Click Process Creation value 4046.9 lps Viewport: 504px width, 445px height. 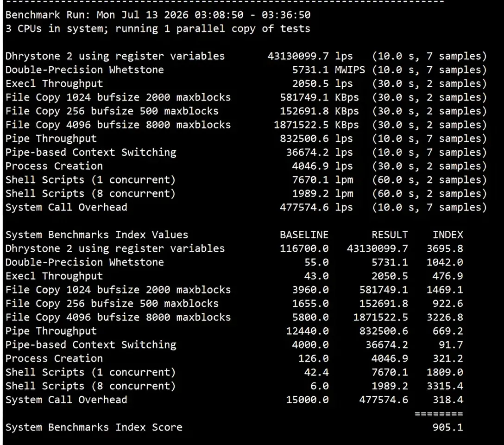322,166
